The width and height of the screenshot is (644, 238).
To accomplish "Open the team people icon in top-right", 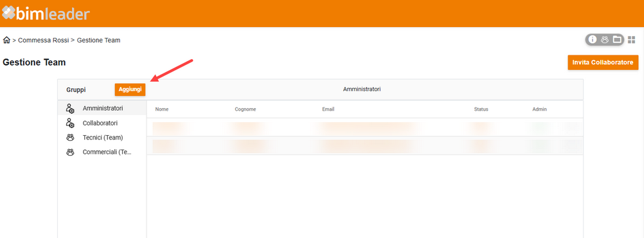I will tap(605, 39).
